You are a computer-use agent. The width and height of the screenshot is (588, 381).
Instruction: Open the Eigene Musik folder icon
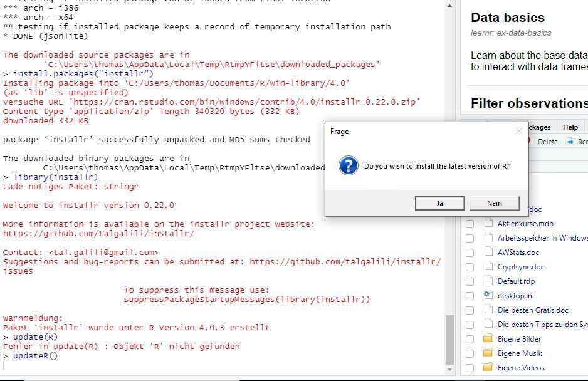coord(488,353)
